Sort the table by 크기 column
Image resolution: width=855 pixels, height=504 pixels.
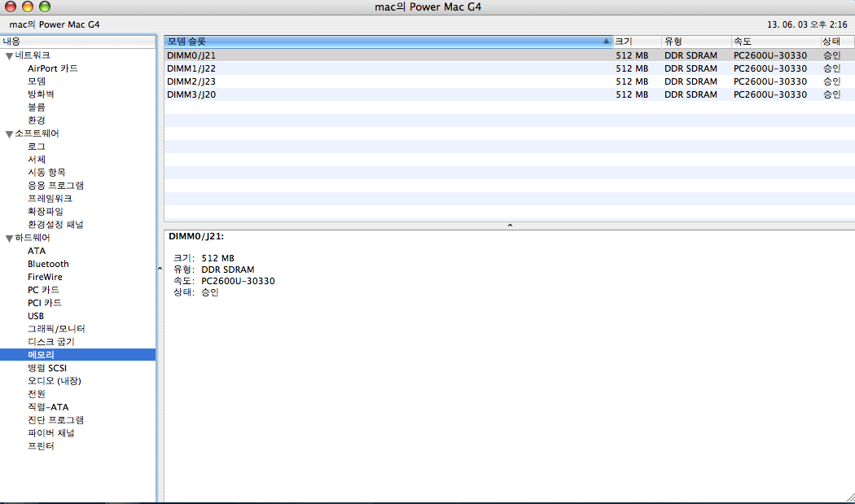[636, 41]
